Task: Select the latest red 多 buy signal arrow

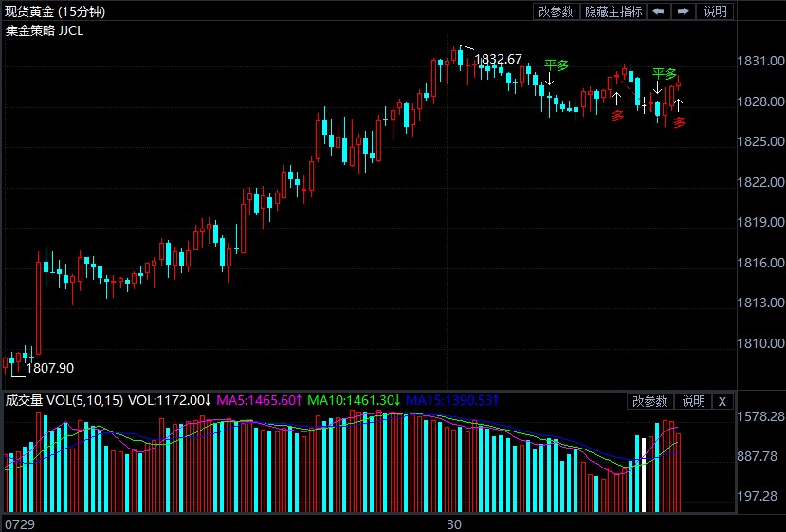Action: [x=678, y=102]
